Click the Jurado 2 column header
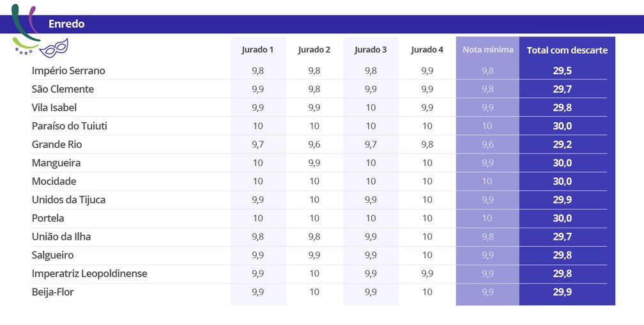 tap(314, 50)
